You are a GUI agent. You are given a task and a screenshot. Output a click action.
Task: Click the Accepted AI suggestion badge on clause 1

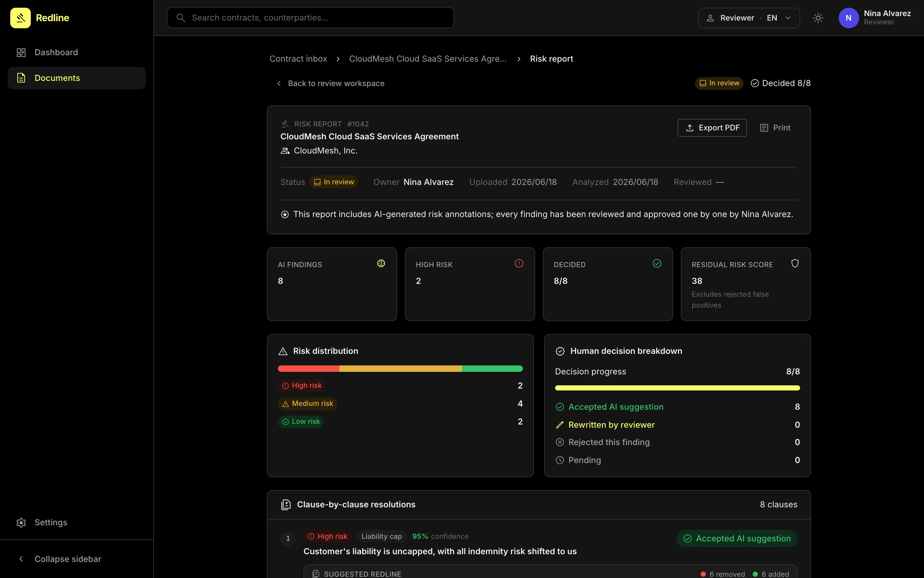[737, 539]
